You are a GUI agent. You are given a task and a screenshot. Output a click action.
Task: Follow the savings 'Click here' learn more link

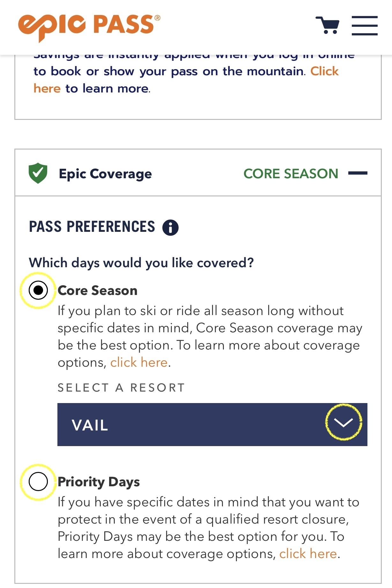pyautogui.click(x=324, y=71)
